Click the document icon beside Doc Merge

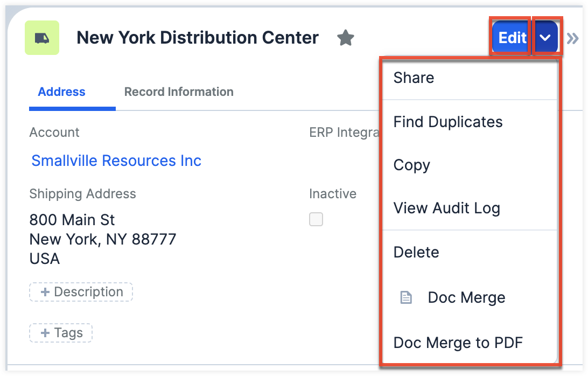[406, 297]
